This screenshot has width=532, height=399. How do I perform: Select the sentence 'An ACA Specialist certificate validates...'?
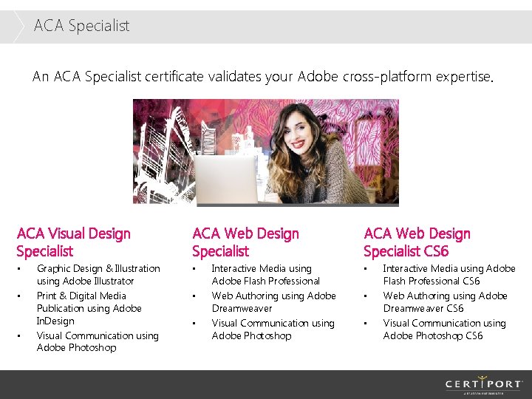click(x=263, y=77)
